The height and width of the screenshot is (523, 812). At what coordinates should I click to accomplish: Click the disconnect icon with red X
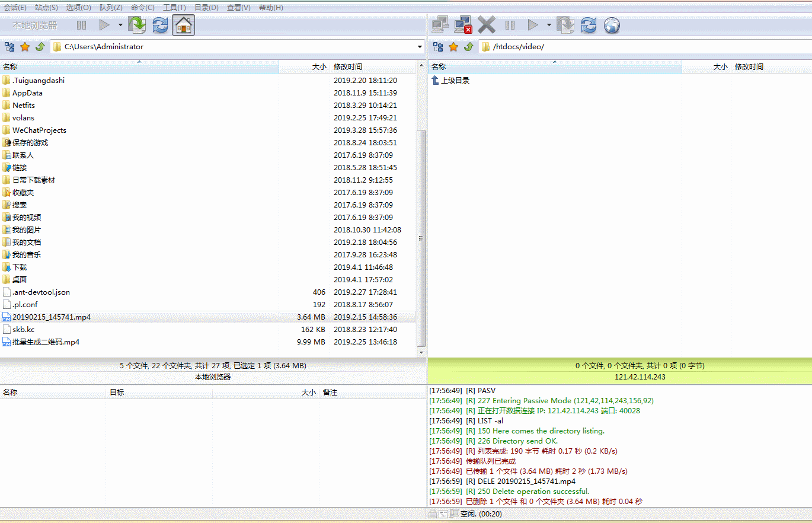[463, 25]
